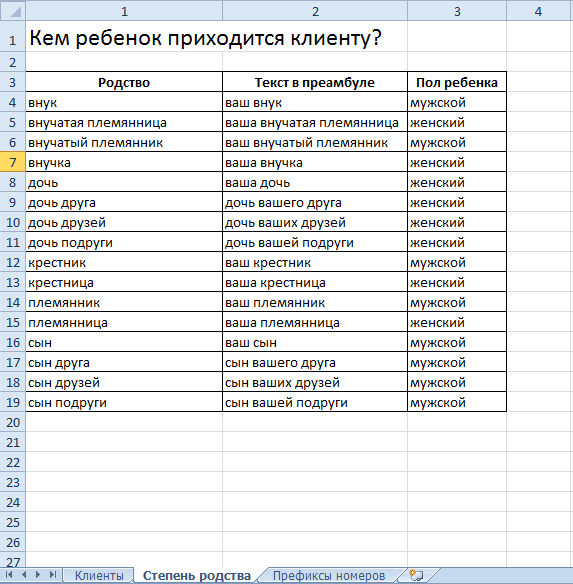Select row 19 header
This screenshot has height=584, width=573.
click(13, 403)
